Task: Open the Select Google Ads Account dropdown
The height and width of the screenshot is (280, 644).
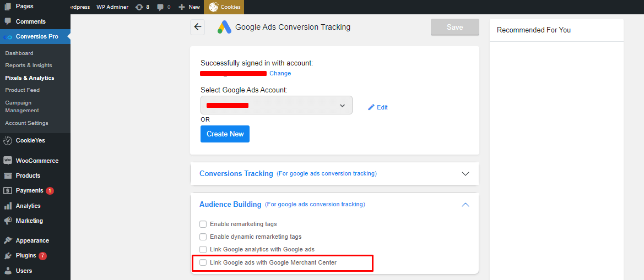Action: click(x=277, y=106)
